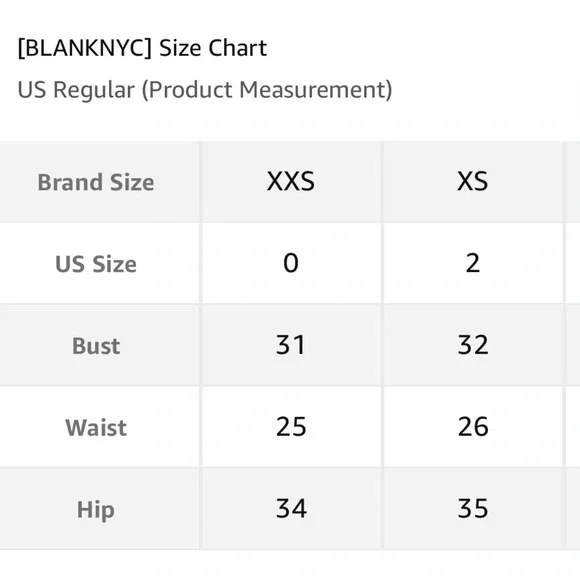Click the word BLANKNYC in the title

pos(85,48)
